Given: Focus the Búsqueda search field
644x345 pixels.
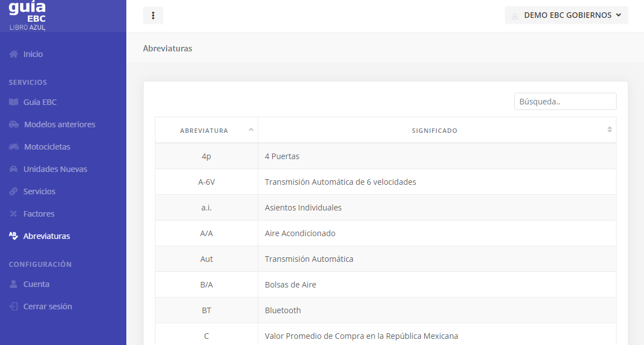Looking at the screenshot, I should click(565, 102).
